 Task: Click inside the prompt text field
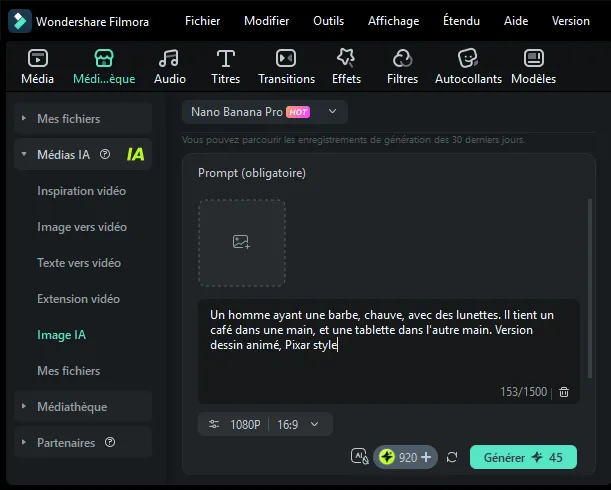click(388, 351)
